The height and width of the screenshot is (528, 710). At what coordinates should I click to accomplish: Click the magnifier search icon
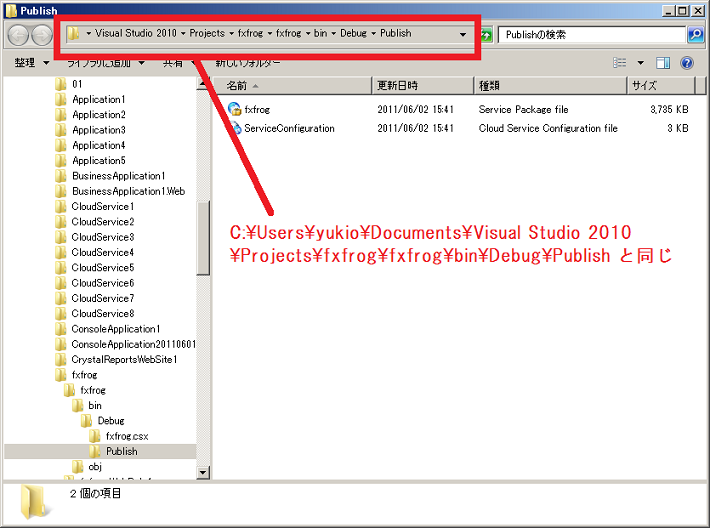tap(695, 34)
